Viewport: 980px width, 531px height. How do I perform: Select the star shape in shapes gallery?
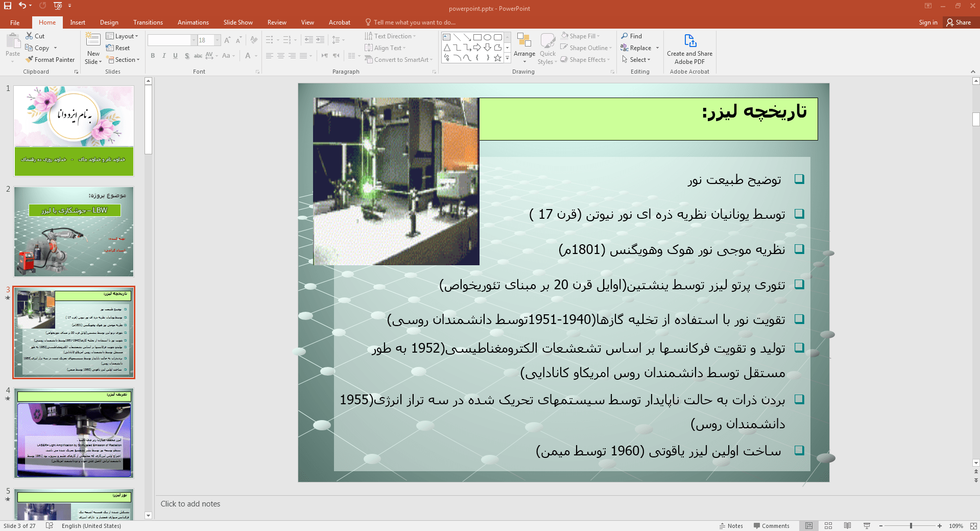pyautogui.click(x=498, y=58)
